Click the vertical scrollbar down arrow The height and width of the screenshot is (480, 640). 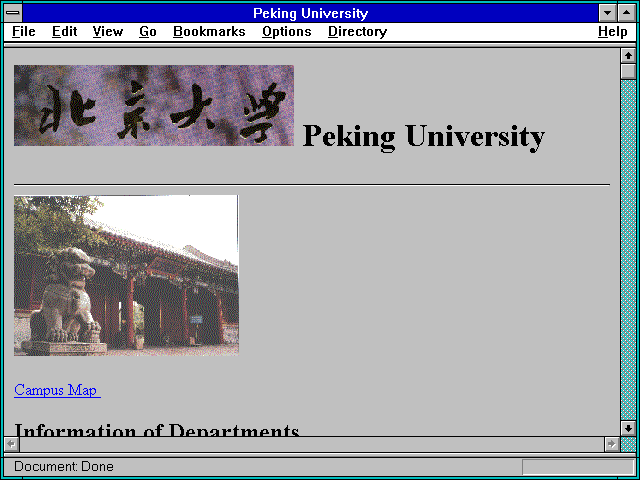coord(628,428)
